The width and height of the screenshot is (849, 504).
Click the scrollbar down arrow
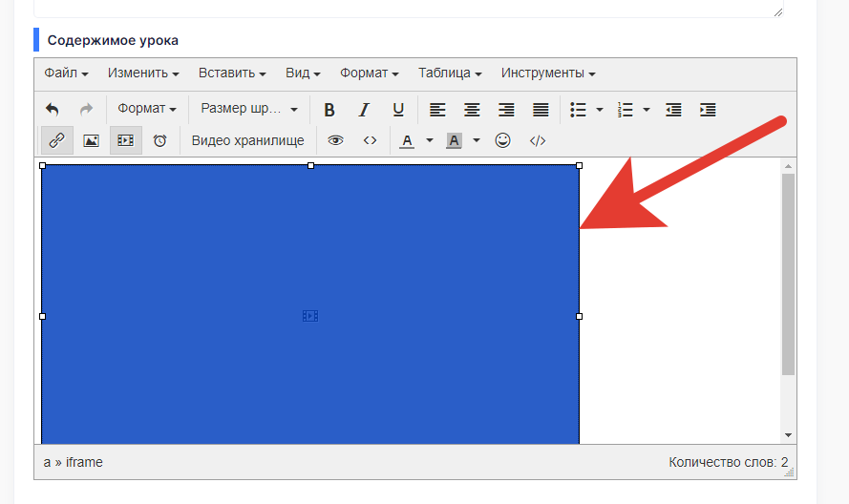pos(789,435)
